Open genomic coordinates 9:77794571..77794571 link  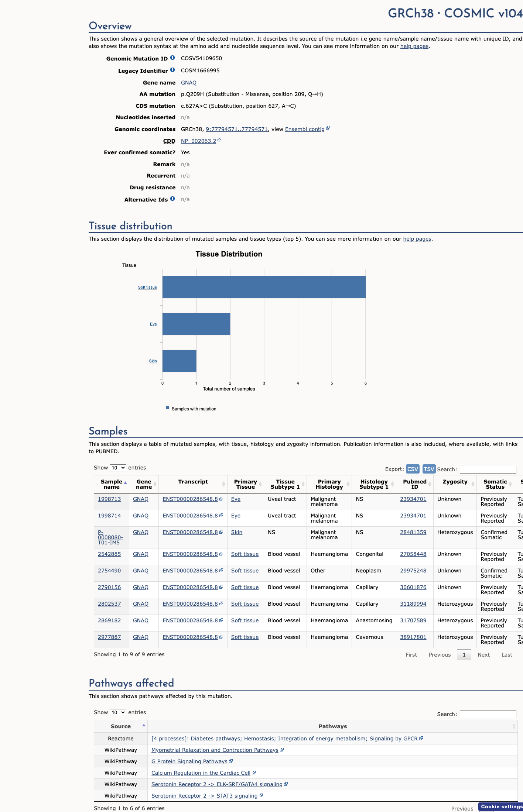[x=237, y=129]
